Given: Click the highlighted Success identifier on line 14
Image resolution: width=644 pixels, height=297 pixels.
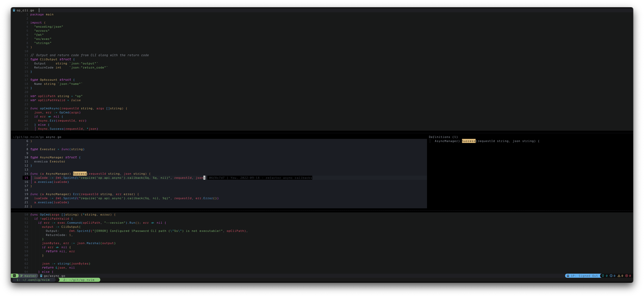Looking at the screenshot, I should [80, 173].
